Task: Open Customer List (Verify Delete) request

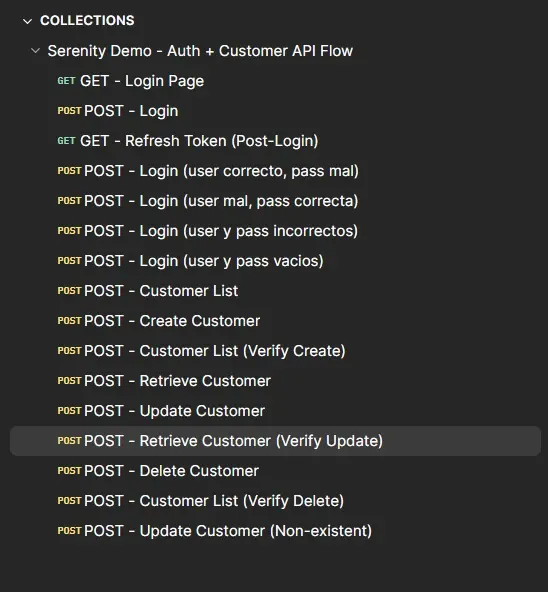Action: click(214, 501)
